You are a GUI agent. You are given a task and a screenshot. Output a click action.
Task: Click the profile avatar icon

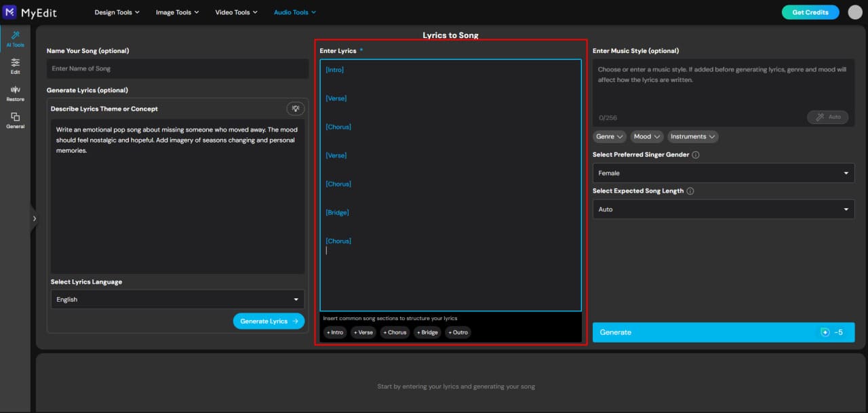[854, 12]
